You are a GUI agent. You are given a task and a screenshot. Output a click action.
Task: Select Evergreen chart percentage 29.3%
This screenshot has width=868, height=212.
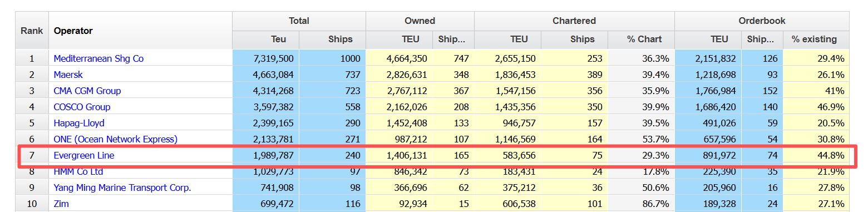[x=641, y=155]
